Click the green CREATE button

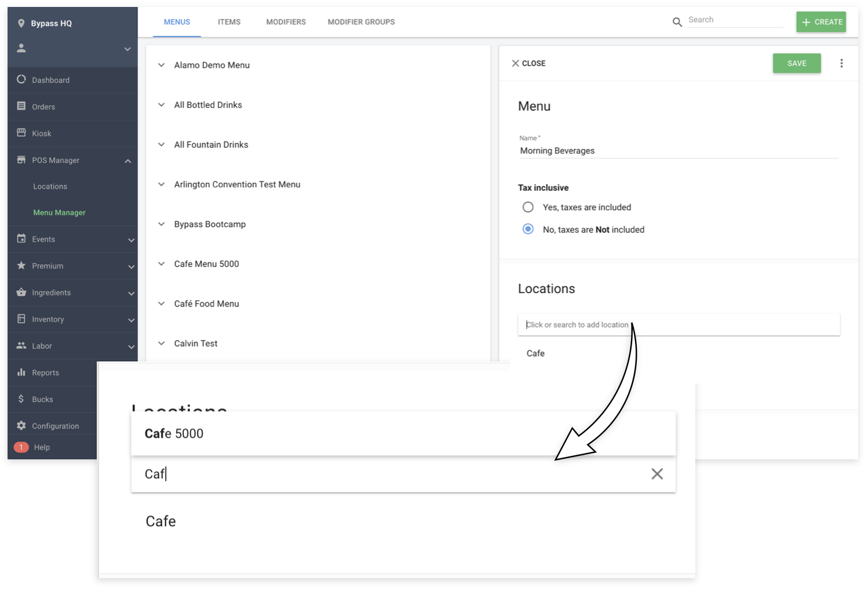pyautogui.click(x=821, y=22)
